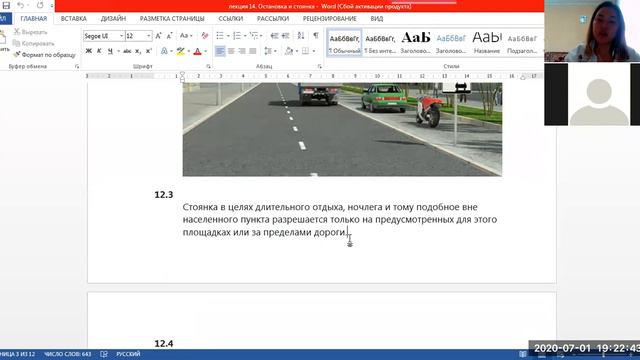Switch to the РАЗМЕТКА СТРАНИЦЫ tab
640x360 pixels.
pyautogui.click(x=172, y=19)
